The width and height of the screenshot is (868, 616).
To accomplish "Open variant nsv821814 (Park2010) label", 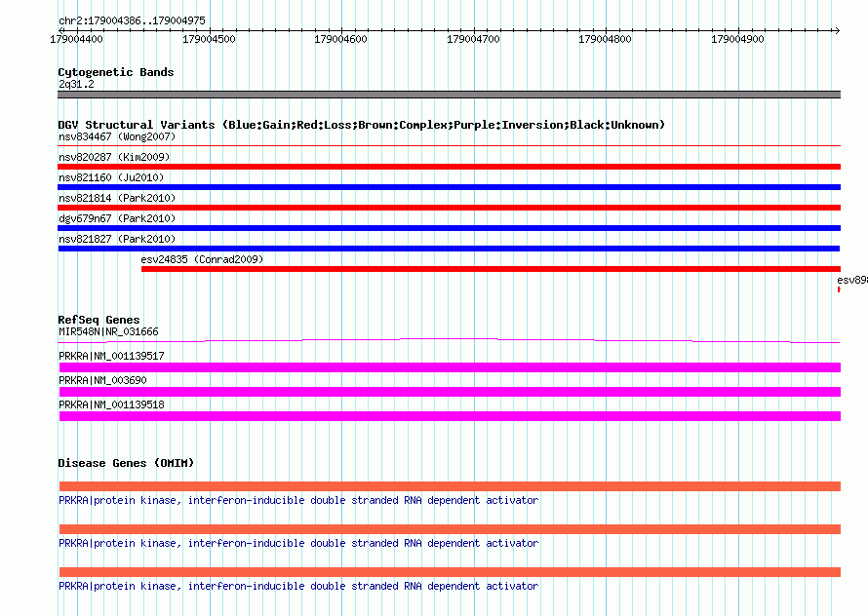I will (x=117, y=198).
